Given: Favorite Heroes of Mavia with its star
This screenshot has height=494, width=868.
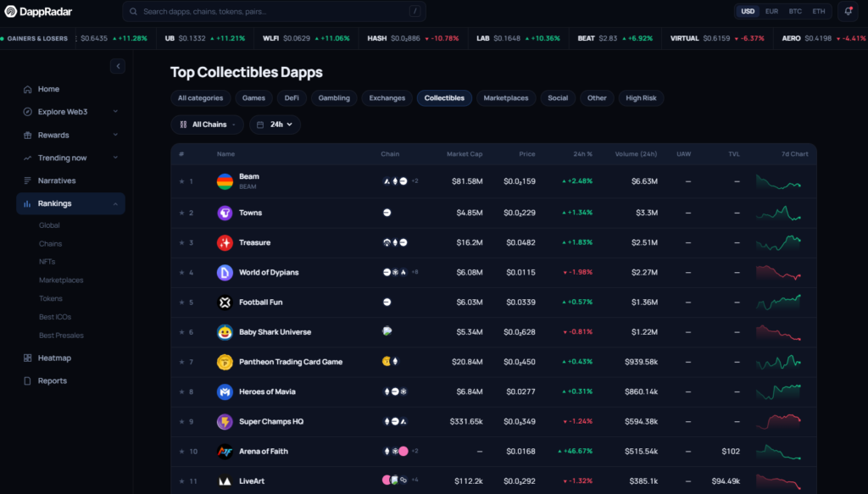Looking at the screenshot, I should coord(181,391).
